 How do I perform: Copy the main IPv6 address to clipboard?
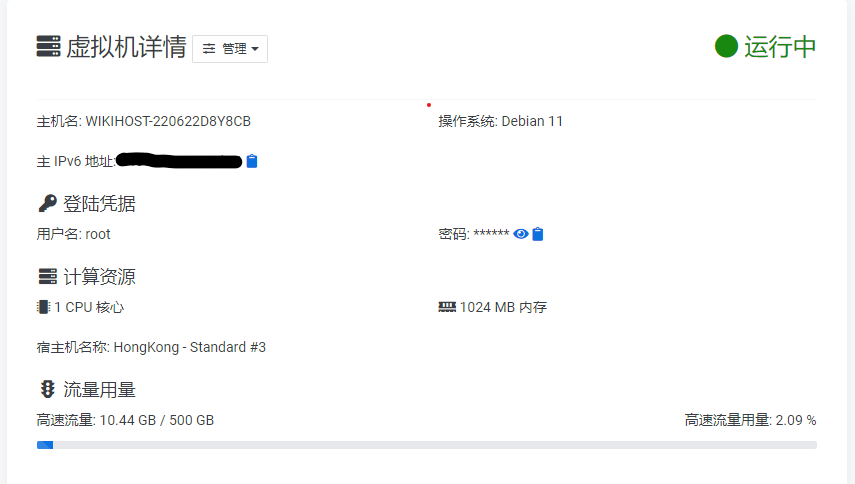point(252,161)
